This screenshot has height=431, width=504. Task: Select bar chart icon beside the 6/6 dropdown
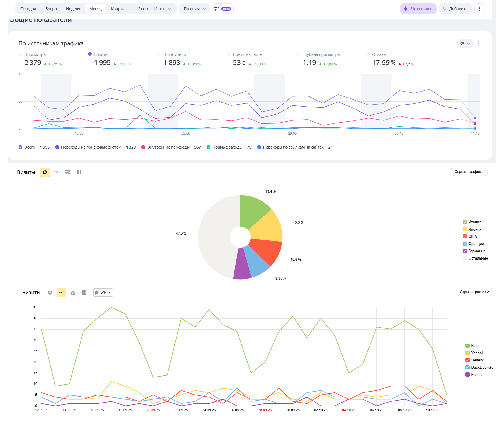pyautogui.click(x=84, y=293)
